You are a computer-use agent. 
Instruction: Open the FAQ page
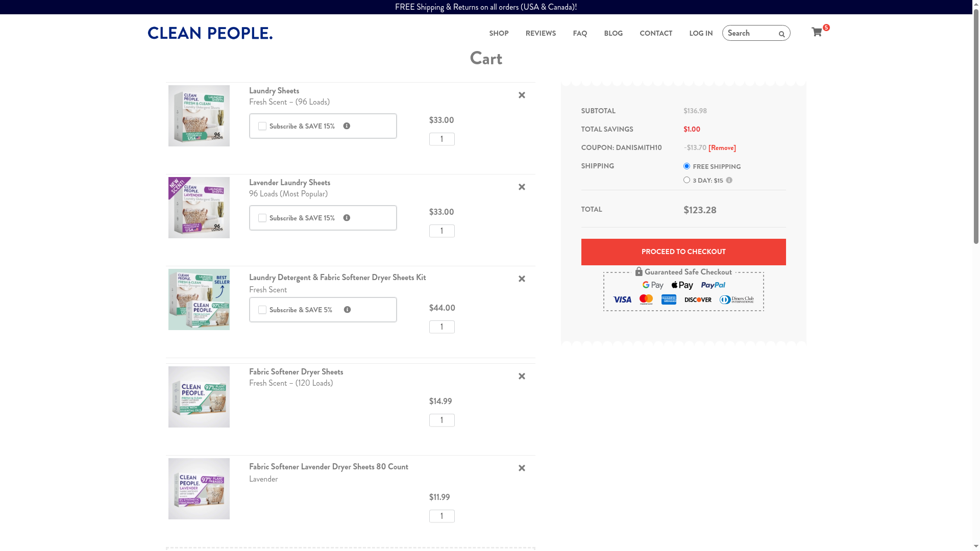tap(580, 33)
